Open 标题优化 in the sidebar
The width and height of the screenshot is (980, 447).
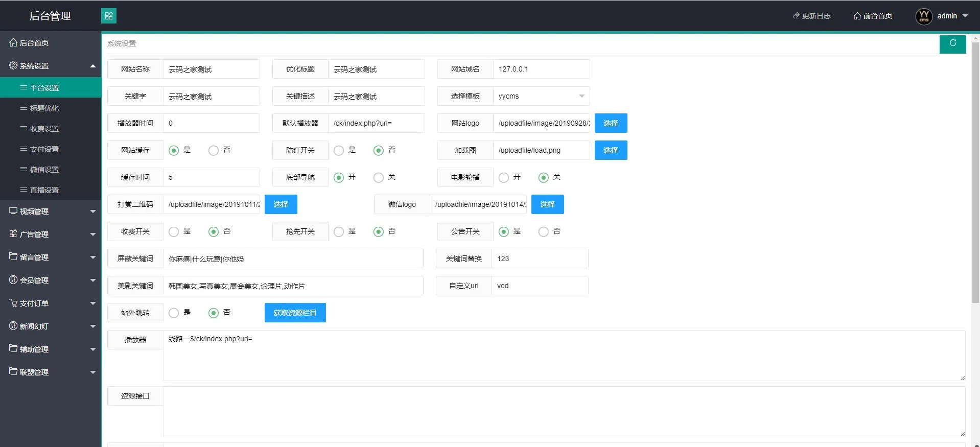(x=44, y=108)
